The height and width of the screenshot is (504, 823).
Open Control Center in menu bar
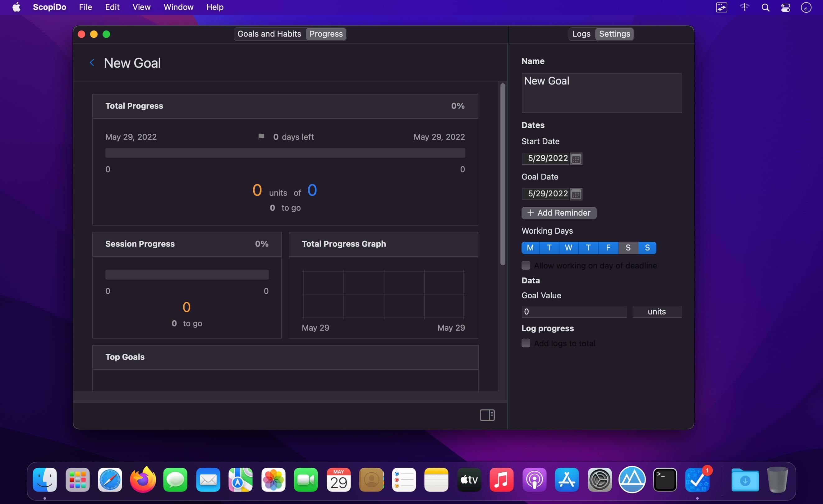point(785,7)
